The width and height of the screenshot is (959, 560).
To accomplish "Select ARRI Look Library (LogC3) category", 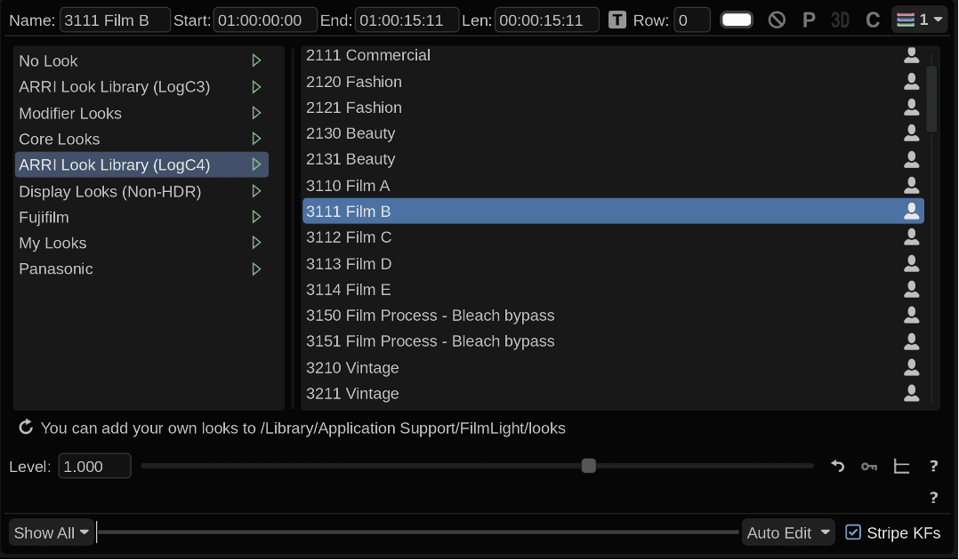I will coord(141,87).
